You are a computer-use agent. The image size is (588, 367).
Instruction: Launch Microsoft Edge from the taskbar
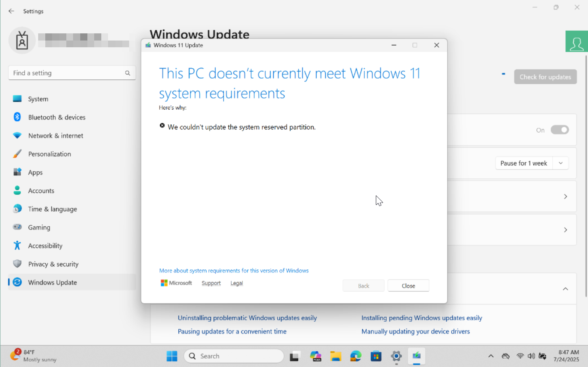[x=356, y=356]
